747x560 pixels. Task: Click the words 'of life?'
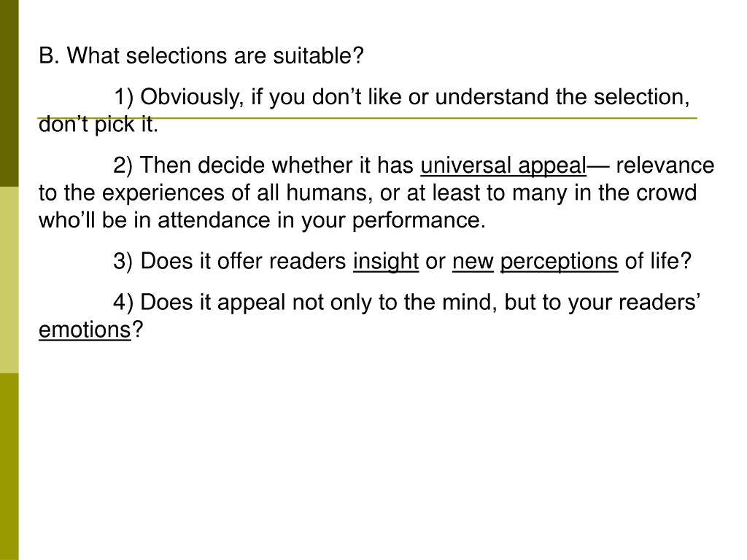tap(658, 262)
